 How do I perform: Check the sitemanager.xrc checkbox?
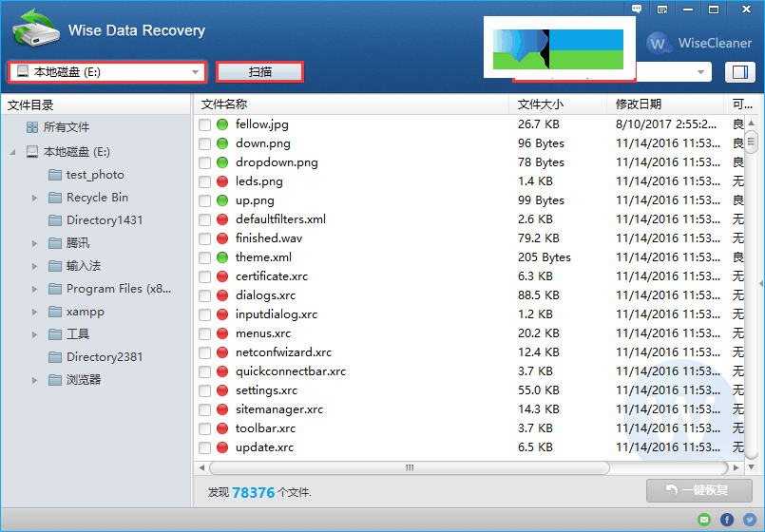(205, 410)
